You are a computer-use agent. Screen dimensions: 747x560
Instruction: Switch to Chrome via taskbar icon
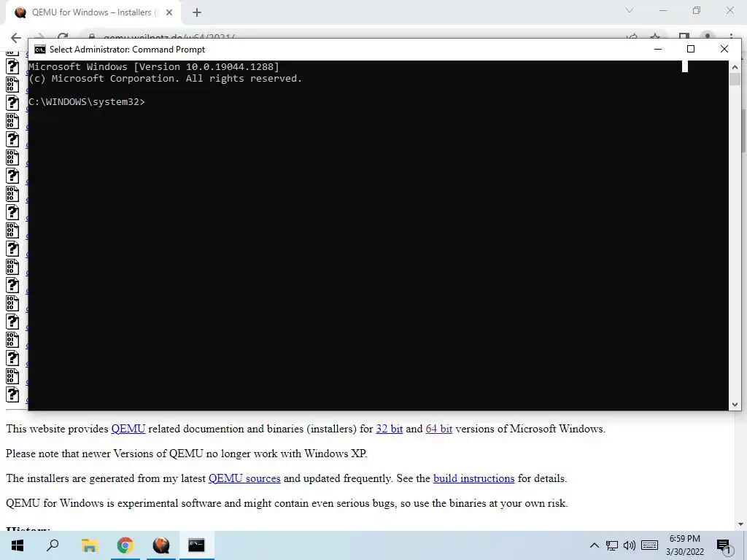(x=125, y=545)
